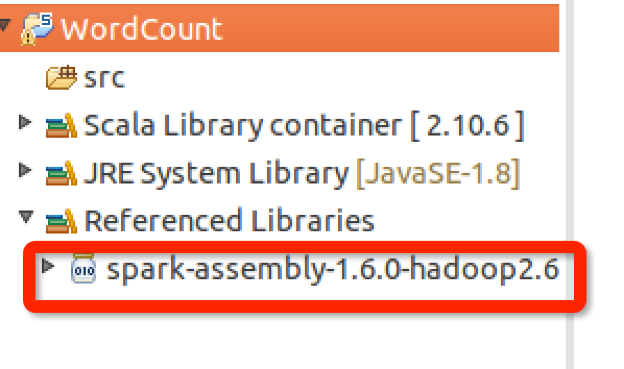Click the [JavaSE-1.8] version decoration
This screenshot has width=624, height=369.
(x=438, y=174)
